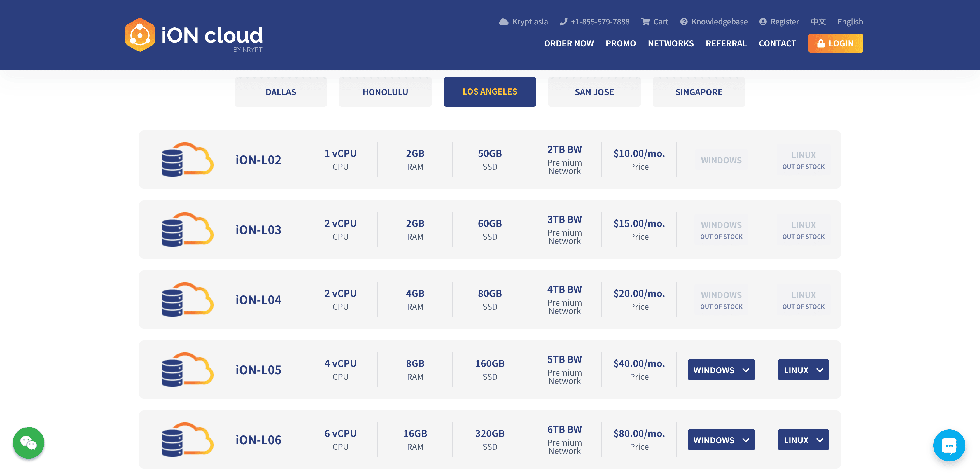Click the iON-L05 cloud server icon

coord(187,370)
